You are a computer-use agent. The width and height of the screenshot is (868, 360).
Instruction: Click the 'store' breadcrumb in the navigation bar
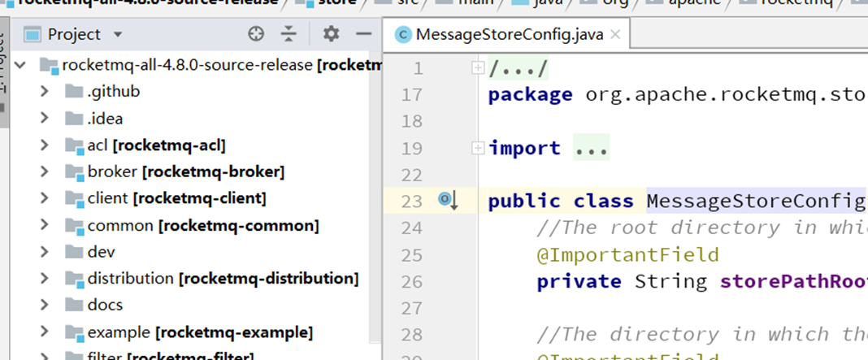(x=336, y=2)
